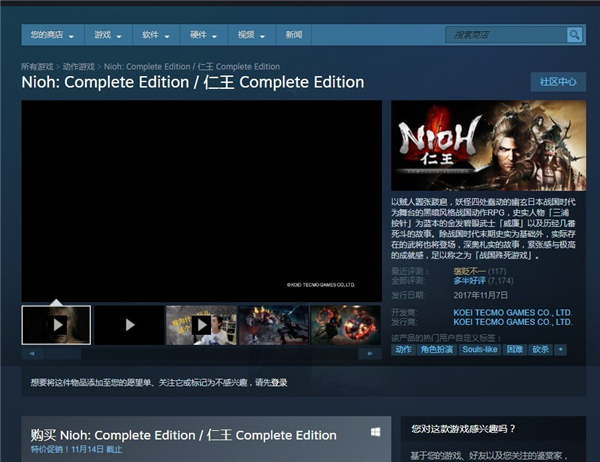Click the 2017年11月7日 release date text
The width and height of the screenshot is (600, 462).
click(x=481, y=295)
